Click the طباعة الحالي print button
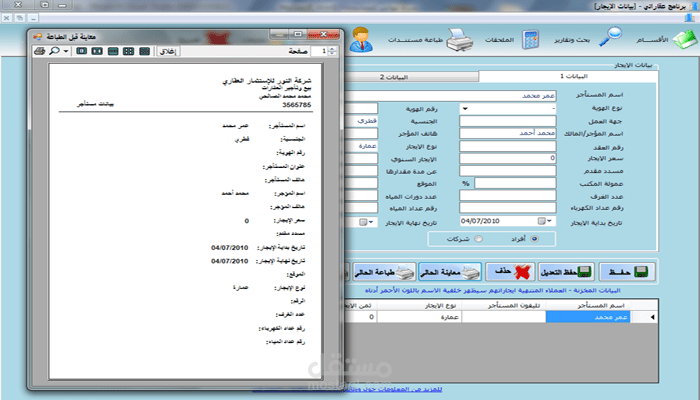The height and width of the screenshot is (400, 700). click(x=384, y=272)
